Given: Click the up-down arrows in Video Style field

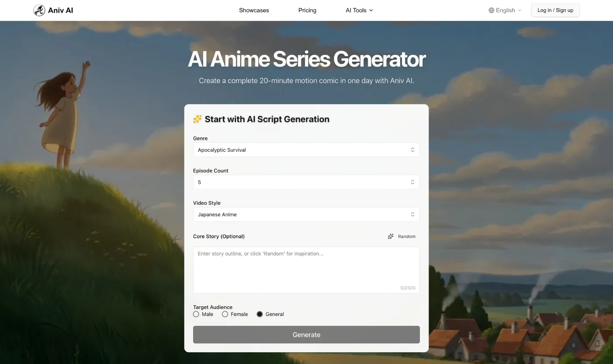Looking at the screenshot, I should tap(412, 214).
